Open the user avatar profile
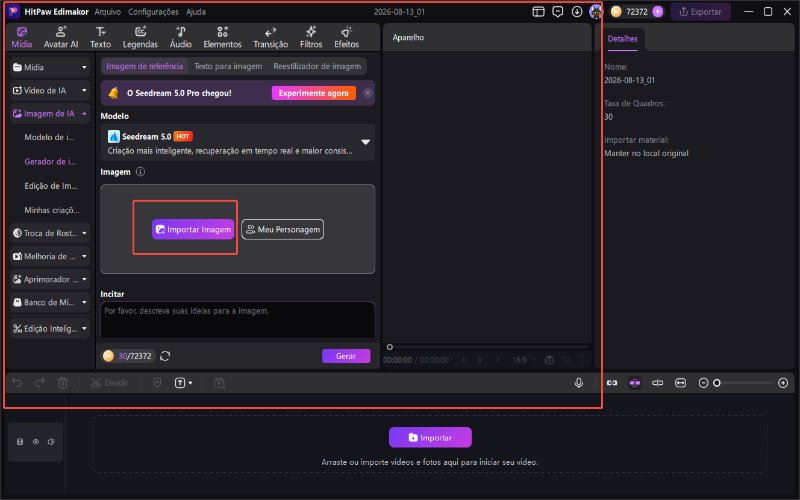800x500 pixels. tap(595, 12)
